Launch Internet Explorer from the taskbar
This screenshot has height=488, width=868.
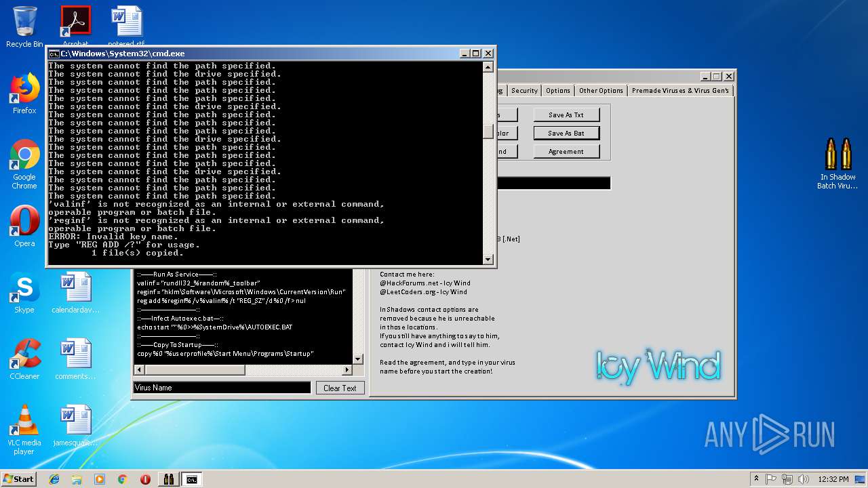[x=54, y=479]
